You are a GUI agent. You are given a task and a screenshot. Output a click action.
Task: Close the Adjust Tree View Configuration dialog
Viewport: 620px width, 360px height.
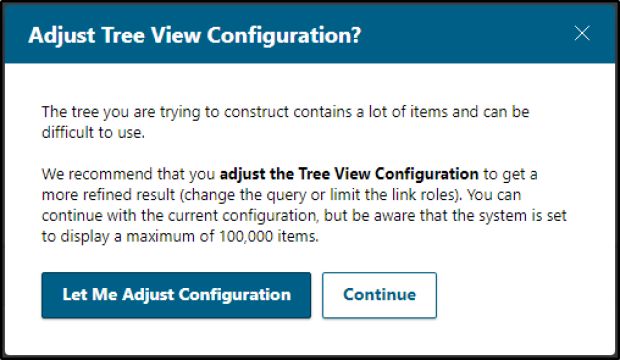(x=582, y=34)
